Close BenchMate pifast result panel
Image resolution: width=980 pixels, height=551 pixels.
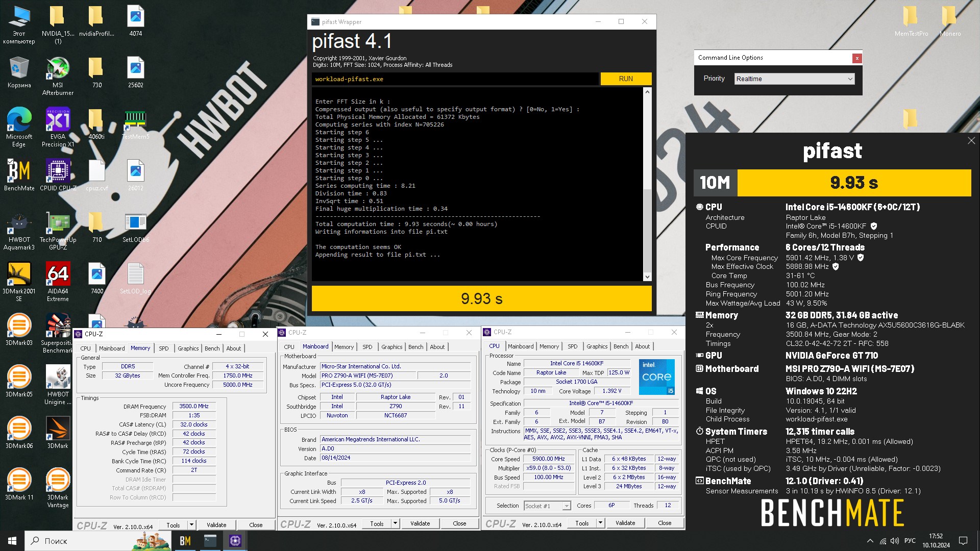tap(971, 140)
